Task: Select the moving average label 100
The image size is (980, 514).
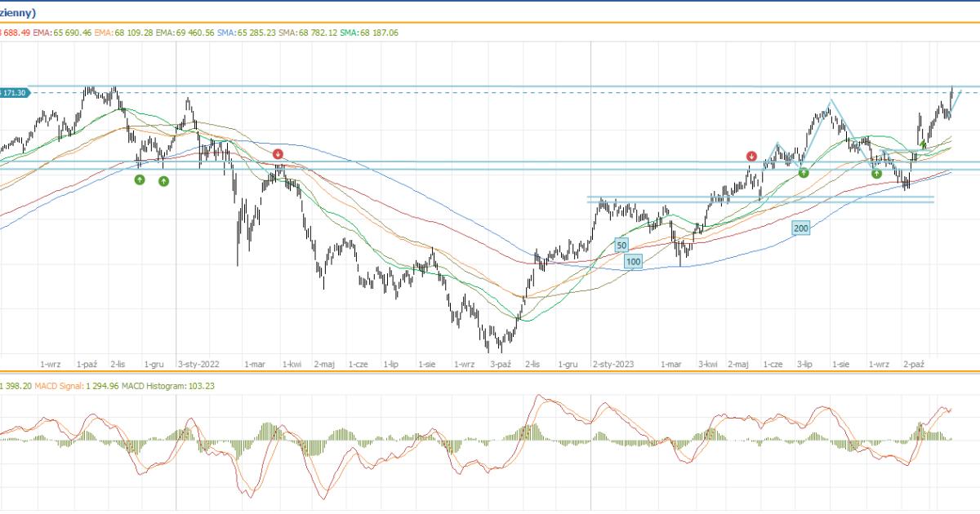Action: pos(633,261)
